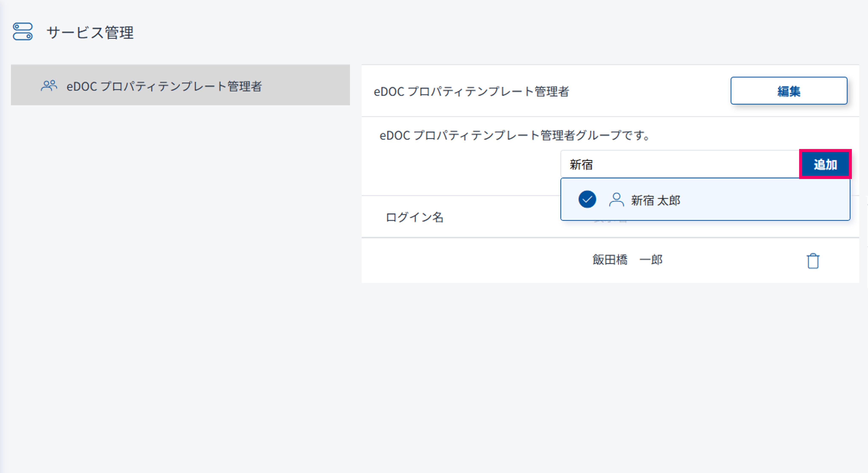The image size is (868, 473).
Task: Click the service management toggle icon
Action: [23, 32]
